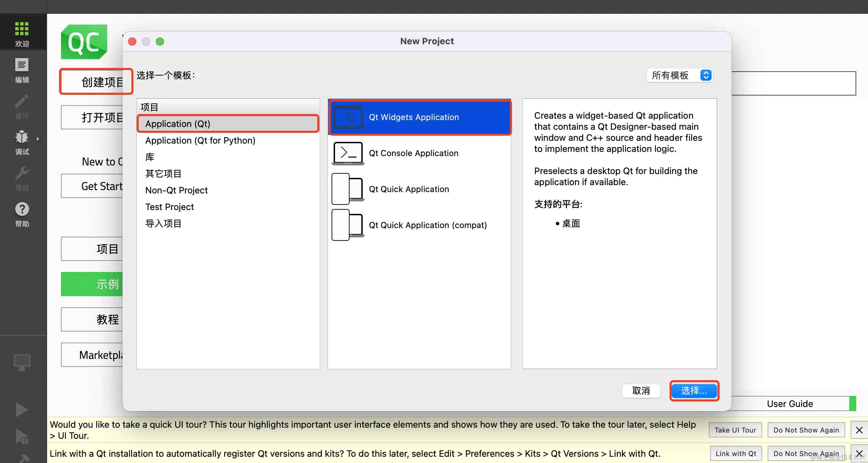Expand the arrow beside the Debug icon
This screenshot has height=463, width=868.
[x=38, y=139]
